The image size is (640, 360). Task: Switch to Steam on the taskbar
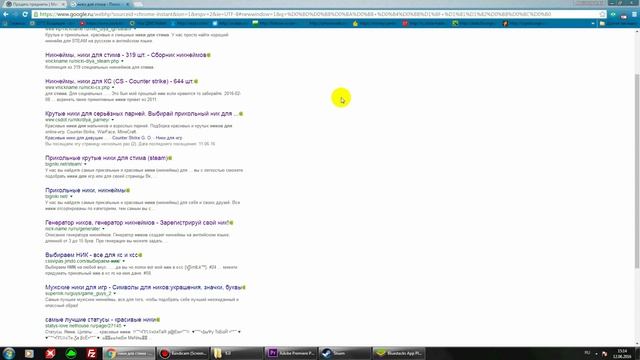(345, 353)
